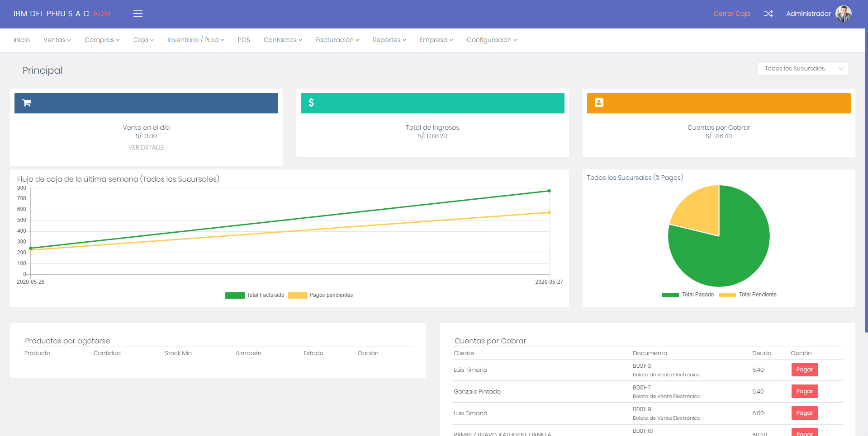This screenshot has height=436, width=868.
Task: Toggle Total Facturado legend in line chart
Action: 255,295
